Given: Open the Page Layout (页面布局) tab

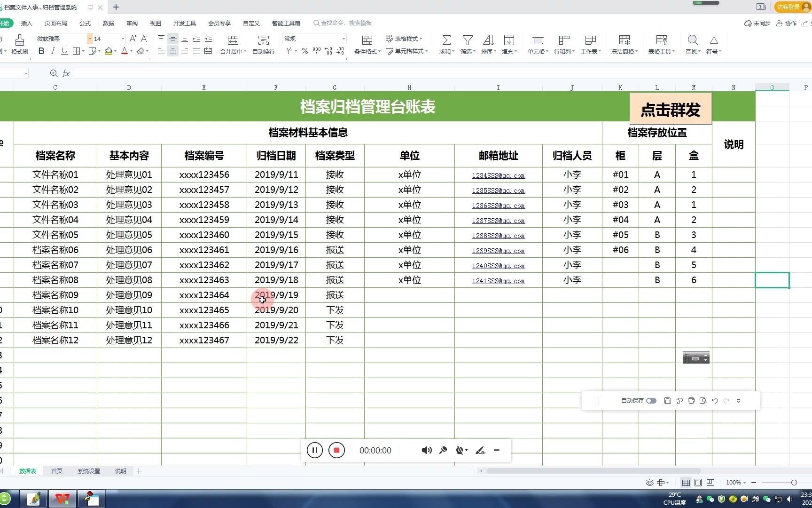Looking at the screenshot, I should [56, 23].
